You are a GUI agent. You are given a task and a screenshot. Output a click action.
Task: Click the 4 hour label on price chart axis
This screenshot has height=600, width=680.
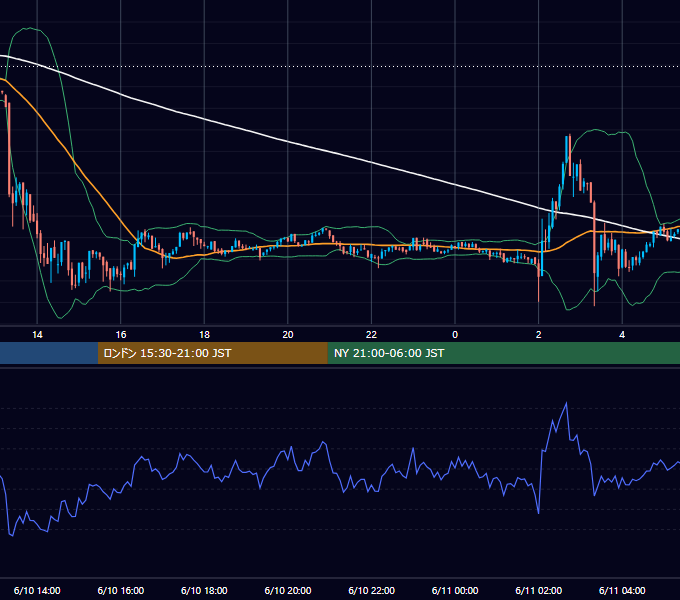622,335
